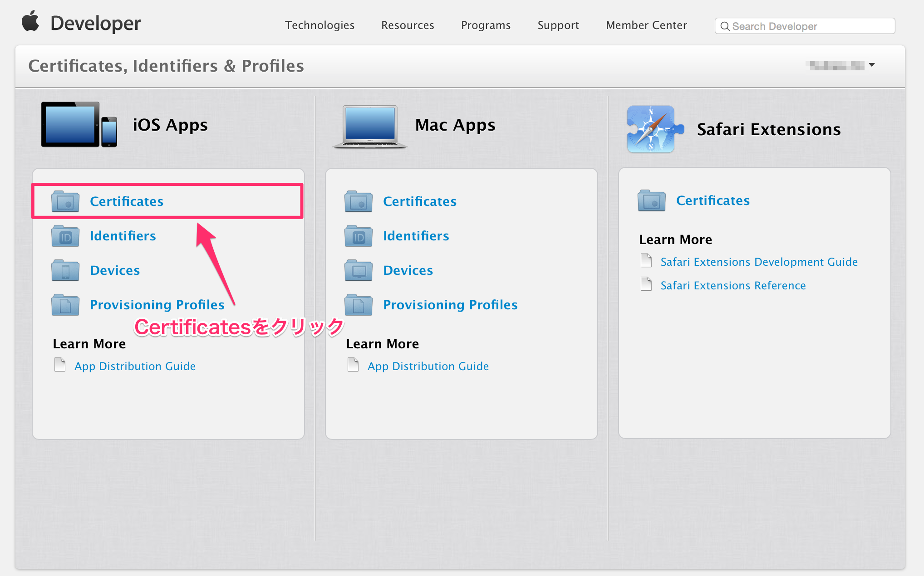Click the Certificates folder icon under Mac Apps

click(x=358, y=201)
